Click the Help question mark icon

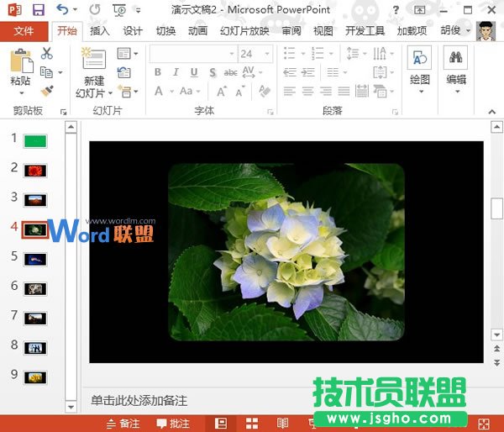coord(396,10)
